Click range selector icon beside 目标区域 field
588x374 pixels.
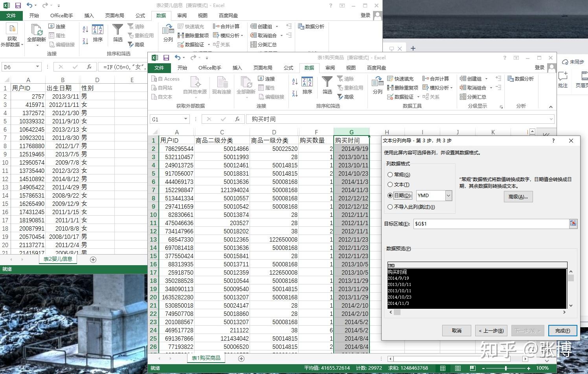pyautogui.click(x=573, y=224)
